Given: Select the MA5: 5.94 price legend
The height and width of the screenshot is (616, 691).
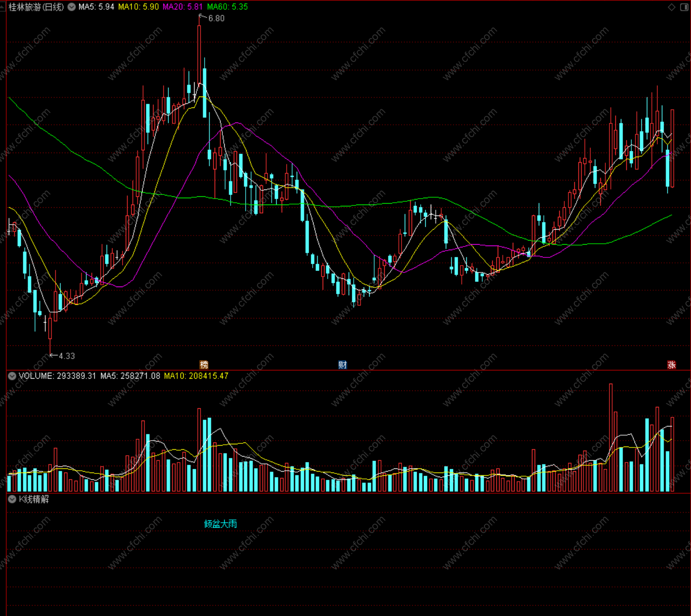Looking at the screenshot, I should (x=96, y=7).
